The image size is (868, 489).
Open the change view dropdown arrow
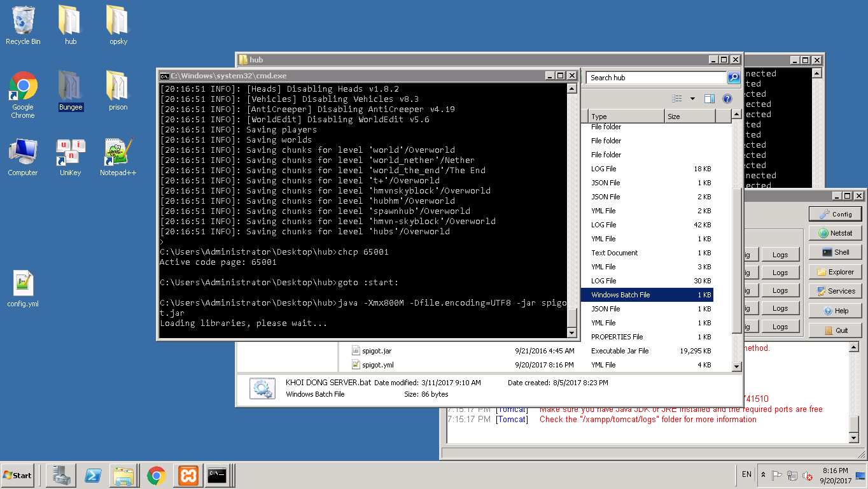pos(692,99)
